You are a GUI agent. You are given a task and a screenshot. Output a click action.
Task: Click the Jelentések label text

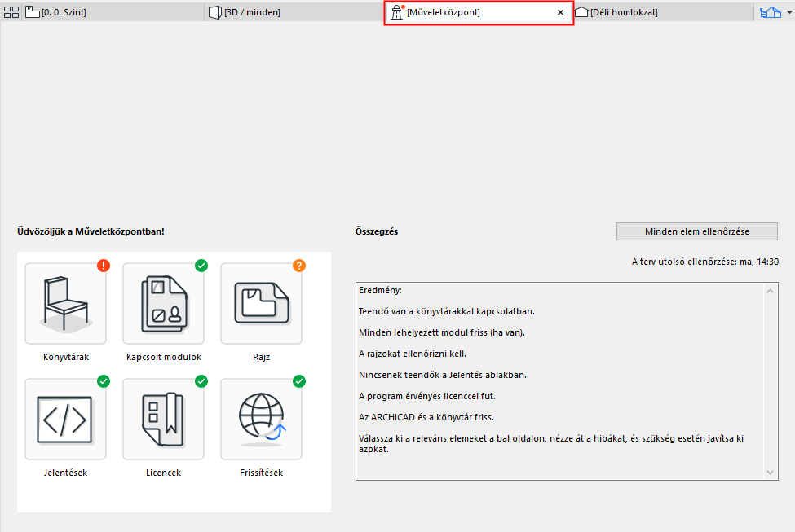[x=65, y=473]
